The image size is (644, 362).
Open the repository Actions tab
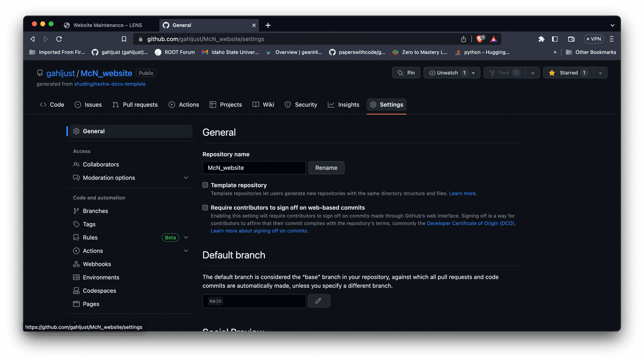pyautogui.click(x=184, y=105)
